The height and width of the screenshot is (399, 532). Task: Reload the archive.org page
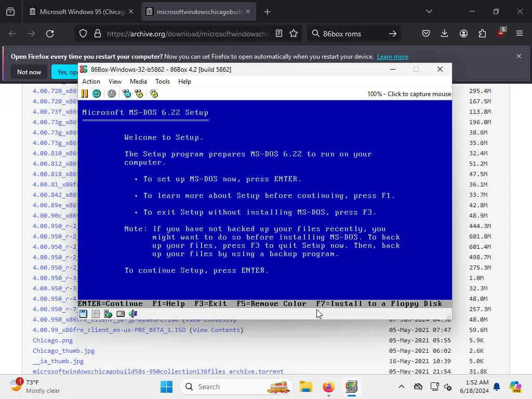coord(50,34)
